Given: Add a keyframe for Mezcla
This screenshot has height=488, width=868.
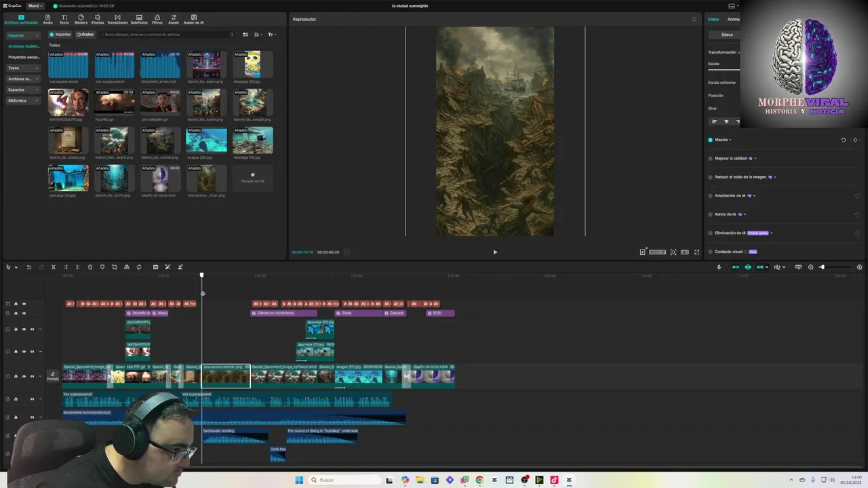Looking at the screenshot, I should [x=855, y=140].
